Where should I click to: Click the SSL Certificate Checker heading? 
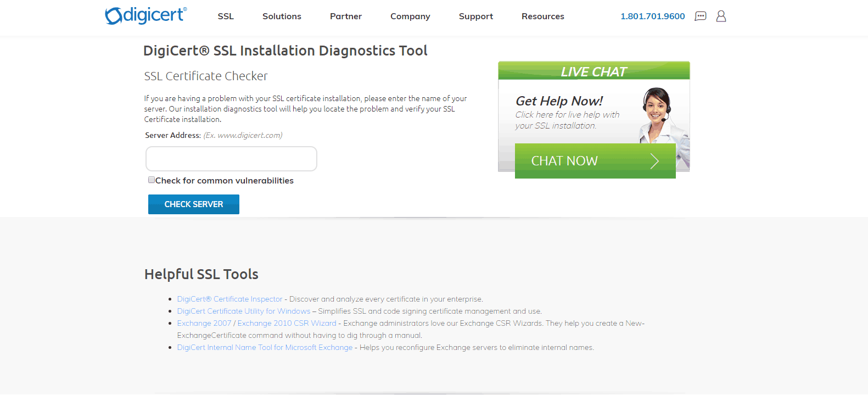point(206,76)
